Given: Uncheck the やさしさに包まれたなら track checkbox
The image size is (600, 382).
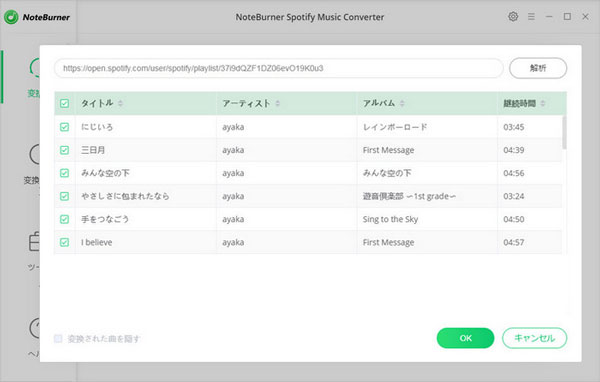Looking at the screenshot, I should [64, 196].
